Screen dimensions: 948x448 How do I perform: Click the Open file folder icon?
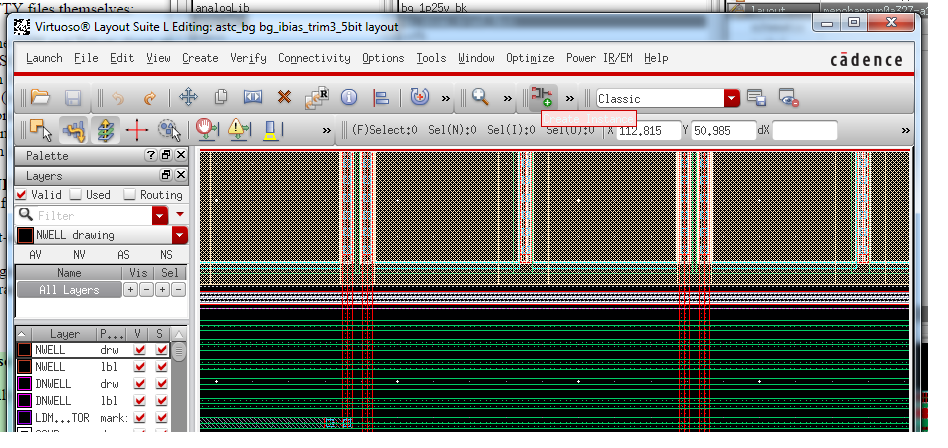(x=40, y=98)
